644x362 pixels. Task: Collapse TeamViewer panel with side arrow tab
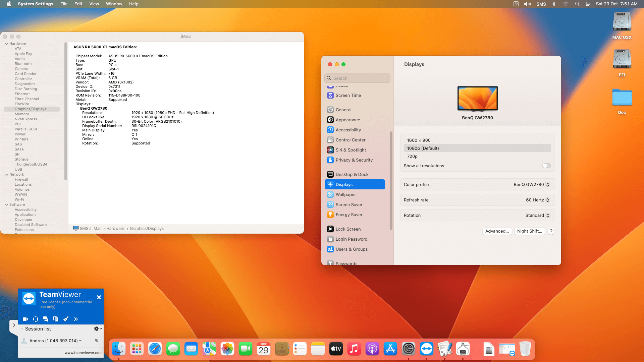[x=14, y=325]
